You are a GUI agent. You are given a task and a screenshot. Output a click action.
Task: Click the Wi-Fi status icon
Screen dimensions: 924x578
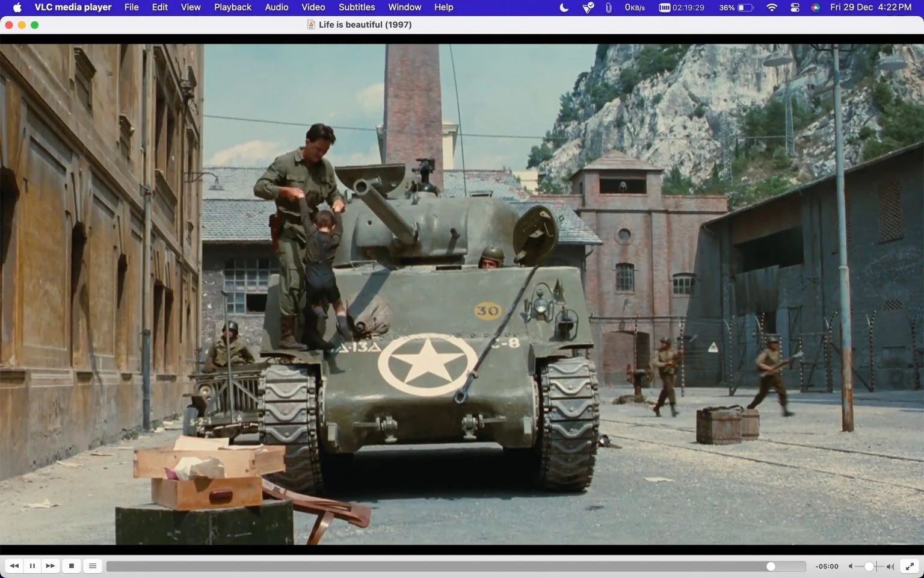click(772, 7)
